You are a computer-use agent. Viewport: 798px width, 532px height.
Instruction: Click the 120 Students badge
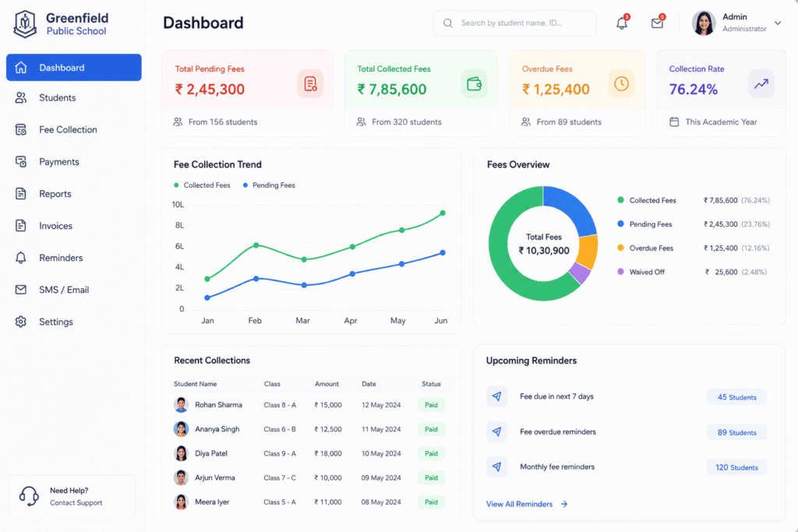click(x=737, y=467)
